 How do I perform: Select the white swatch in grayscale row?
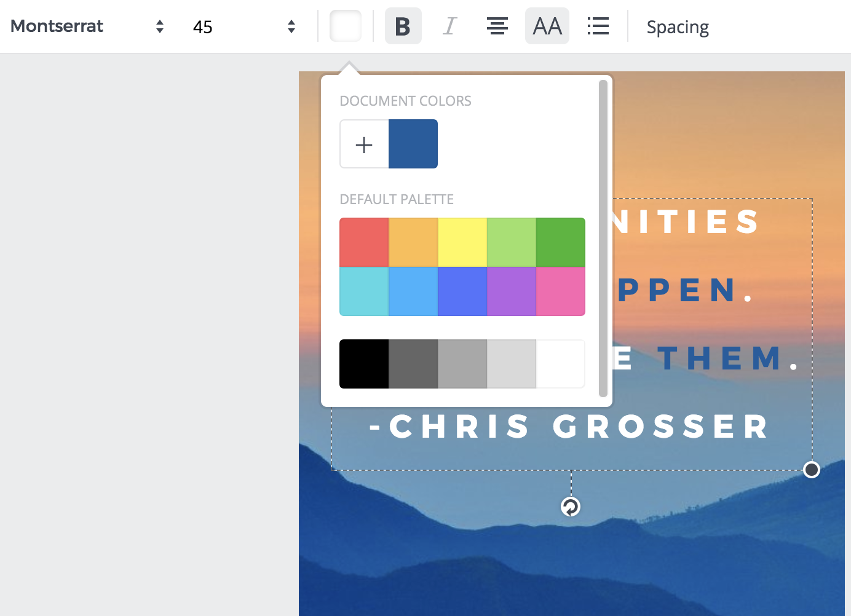click(x=561, y=364)
